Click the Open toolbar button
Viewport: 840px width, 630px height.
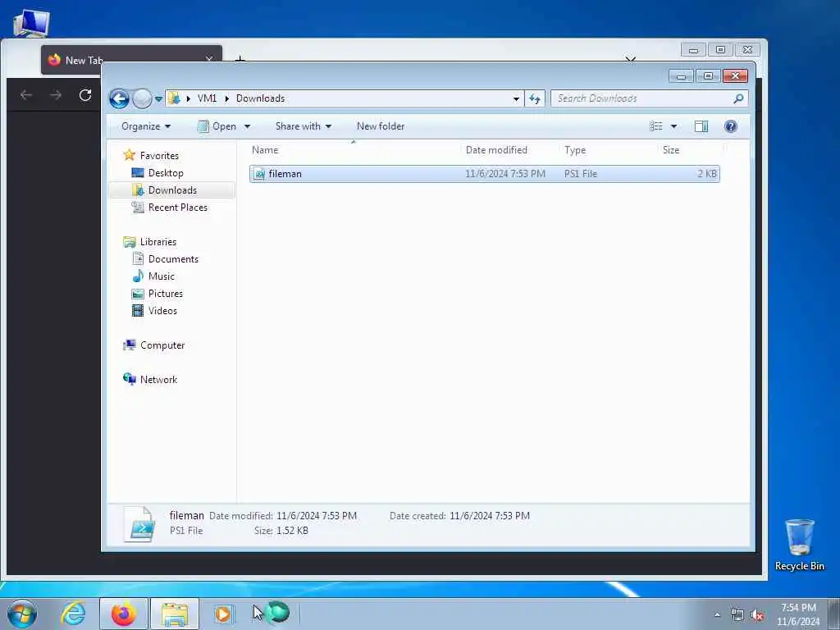tap(217, 126)
